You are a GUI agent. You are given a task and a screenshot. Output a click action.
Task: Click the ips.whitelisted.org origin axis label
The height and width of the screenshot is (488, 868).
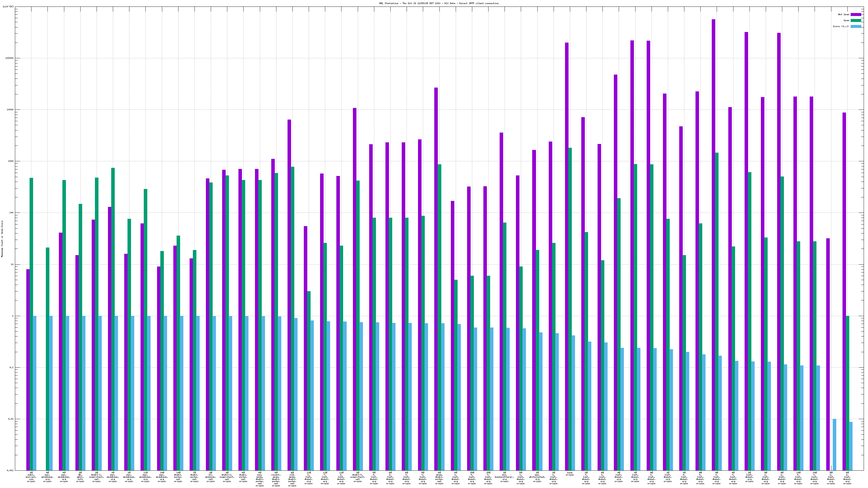tap(537, 477)
